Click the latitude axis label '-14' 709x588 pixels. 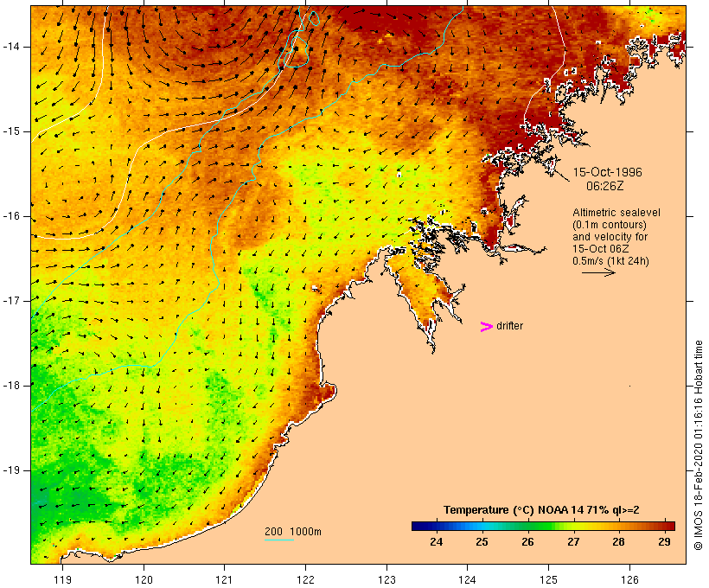point(11,47)
